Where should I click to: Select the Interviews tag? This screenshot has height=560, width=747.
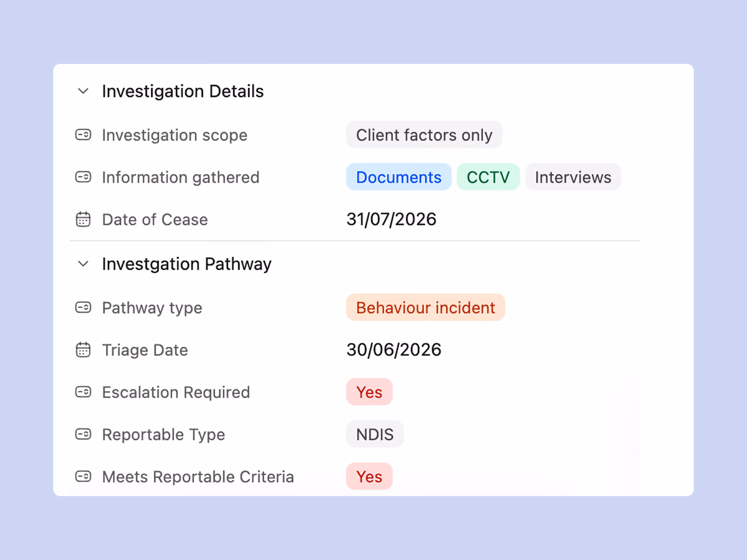[x=573, y=177]
